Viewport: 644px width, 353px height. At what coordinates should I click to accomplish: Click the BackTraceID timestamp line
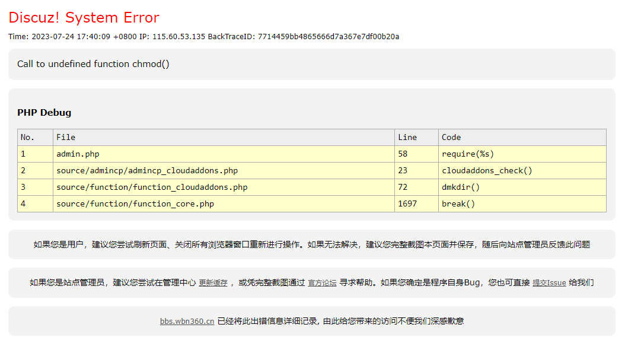click(x=203, y=37)
